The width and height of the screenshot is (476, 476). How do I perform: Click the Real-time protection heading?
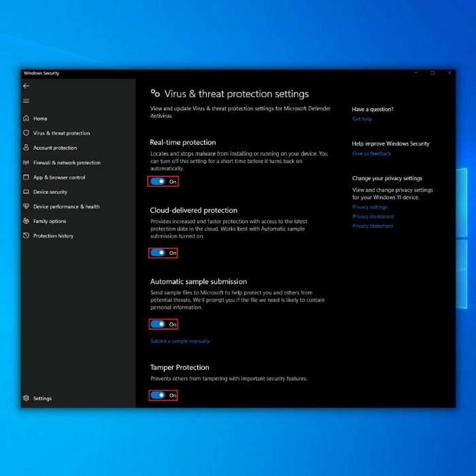click(x=183, y=142)
